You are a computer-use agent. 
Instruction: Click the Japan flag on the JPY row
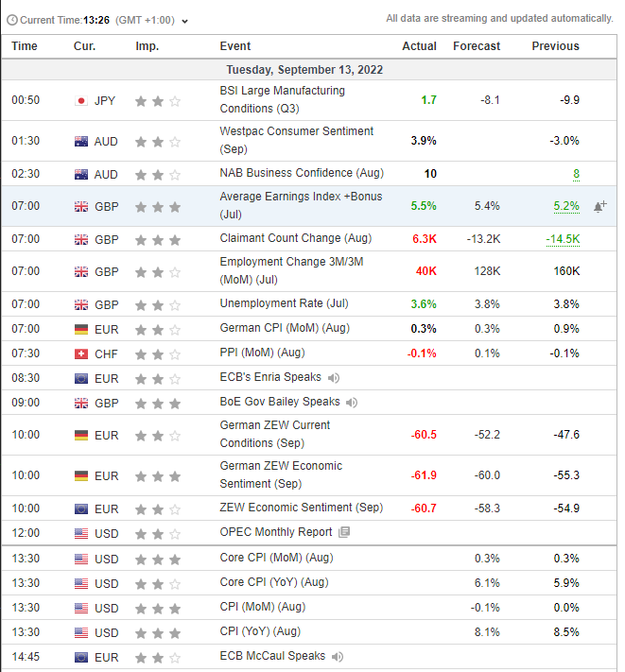coord(81,100)
